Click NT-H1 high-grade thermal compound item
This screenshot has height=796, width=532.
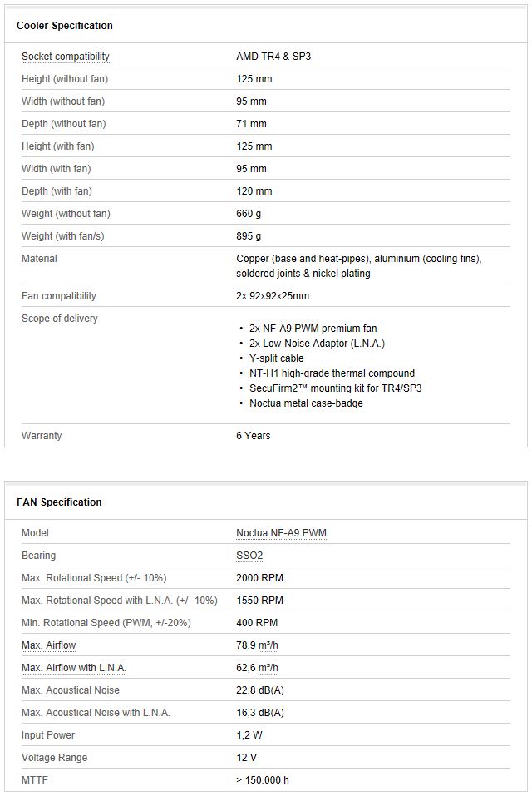(x=332, y=373)
